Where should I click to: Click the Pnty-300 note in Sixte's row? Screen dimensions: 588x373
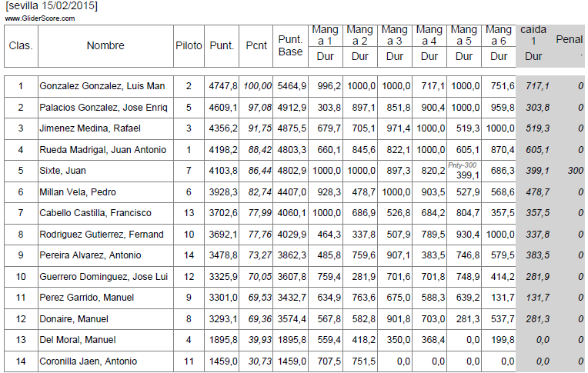[x=463, y=165]
